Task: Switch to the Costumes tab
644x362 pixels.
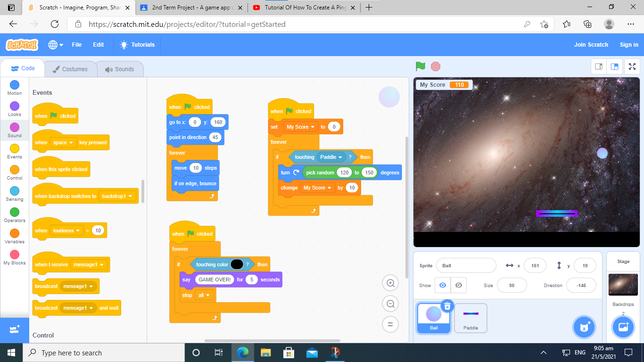Action: click(70, 69)
